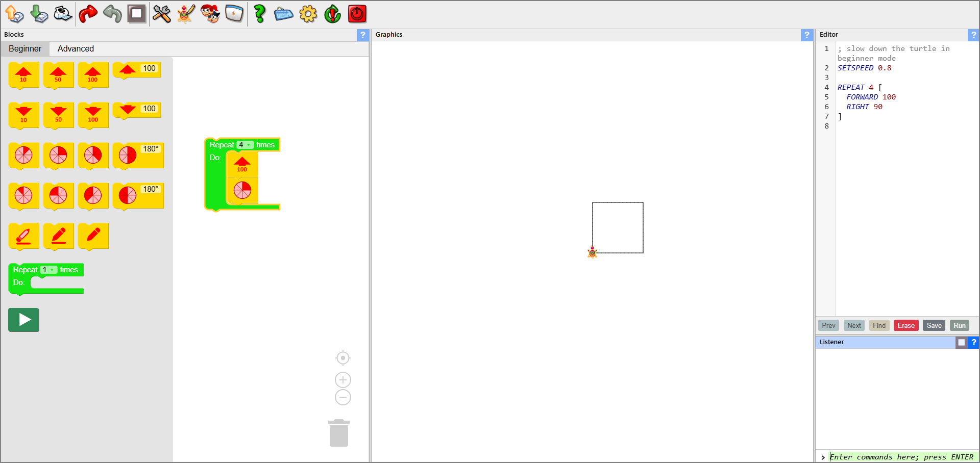
Task: Click the Listener command input field
Action: coord(901,457)
